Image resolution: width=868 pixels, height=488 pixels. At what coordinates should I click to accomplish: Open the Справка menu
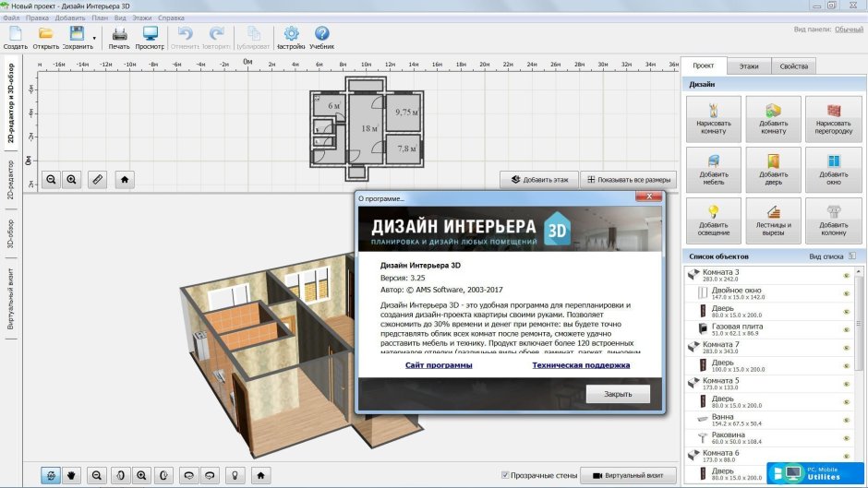[x=171, y=18]
